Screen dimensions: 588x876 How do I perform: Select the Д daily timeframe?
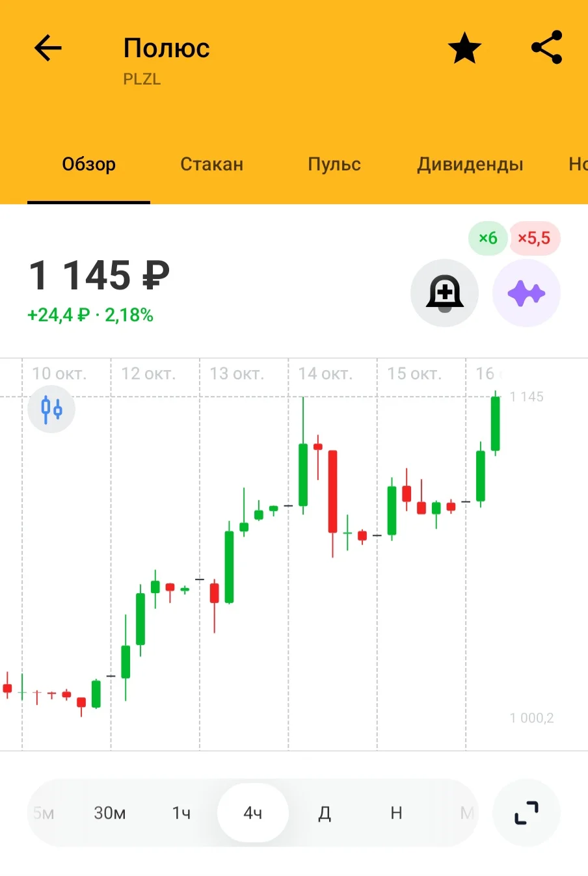[325, 813]
